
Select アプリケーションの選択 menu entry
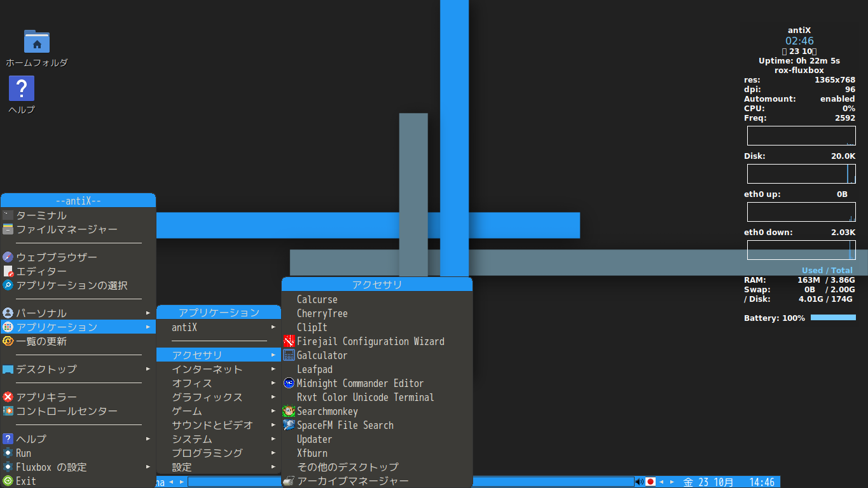pos(78,285)
